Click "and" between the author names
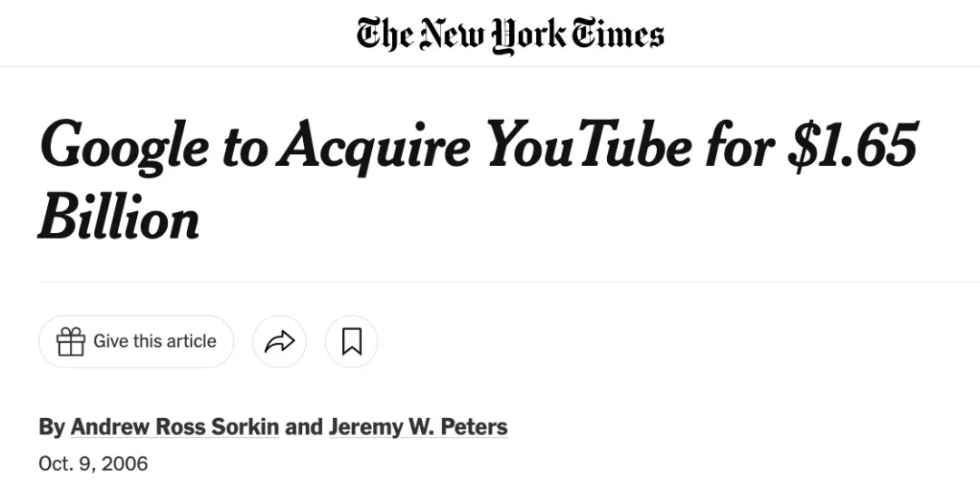 303,426
